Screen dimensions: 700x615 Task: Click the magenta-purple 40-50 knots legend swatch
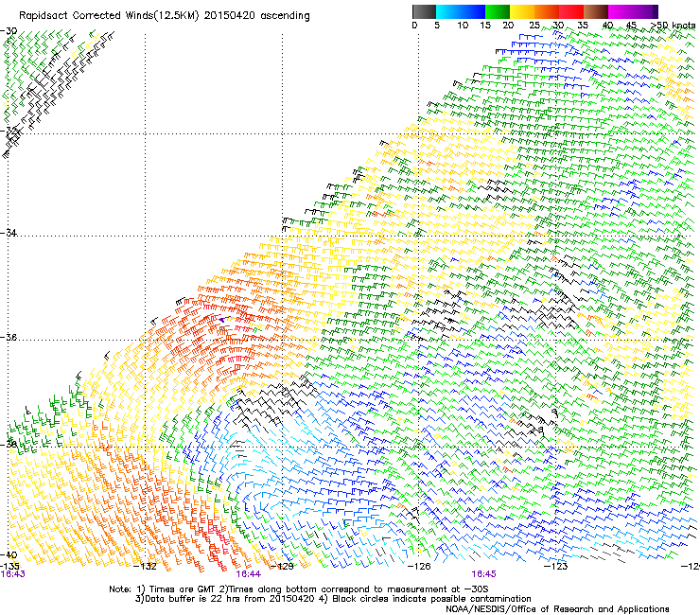click(x=633, y=11)
